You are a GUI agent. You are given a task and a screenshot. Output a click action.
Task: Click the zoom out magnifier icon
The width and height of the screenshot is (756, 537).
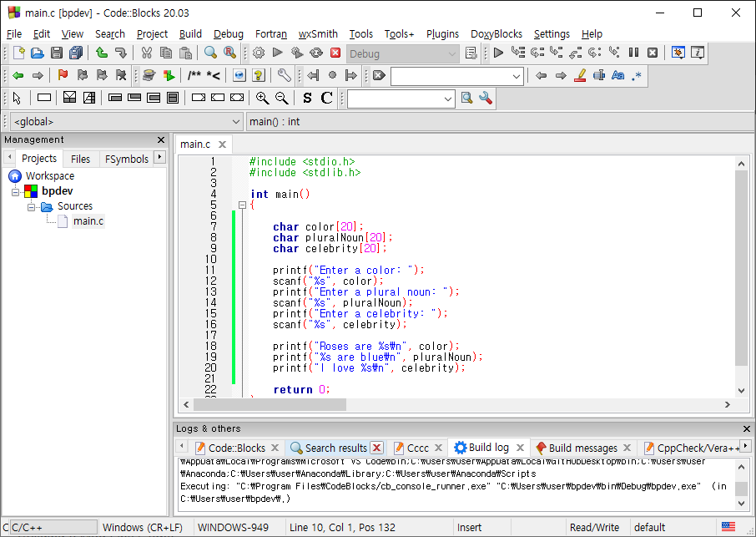click(x=281, y=98)
